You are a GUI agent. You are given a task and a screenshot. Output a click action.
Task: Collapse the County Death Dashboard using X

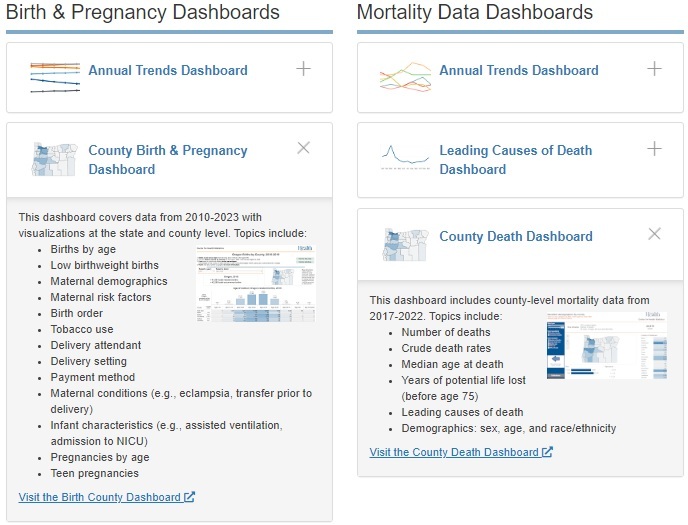click(655, 234)
